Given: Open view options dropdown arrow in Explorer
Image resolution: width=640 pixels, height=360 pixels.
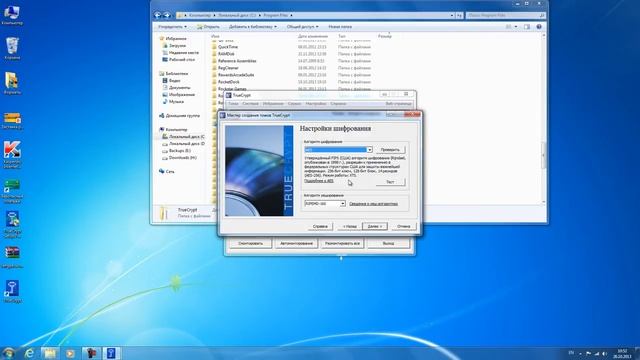Looking at the screenshot, I should 516,27.
